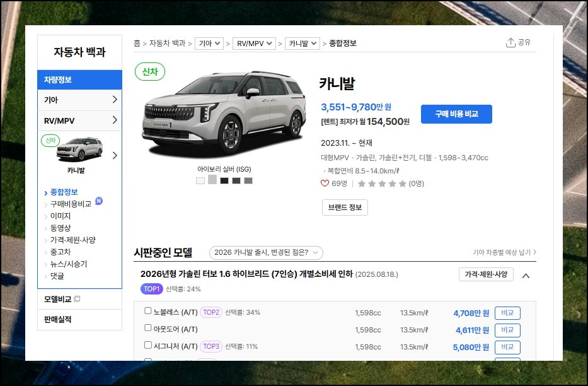The width and height of the screenshot is (588, 386).
Task: Open the RV/MPV breadcrumb dropdown
Action: point(254,43)
